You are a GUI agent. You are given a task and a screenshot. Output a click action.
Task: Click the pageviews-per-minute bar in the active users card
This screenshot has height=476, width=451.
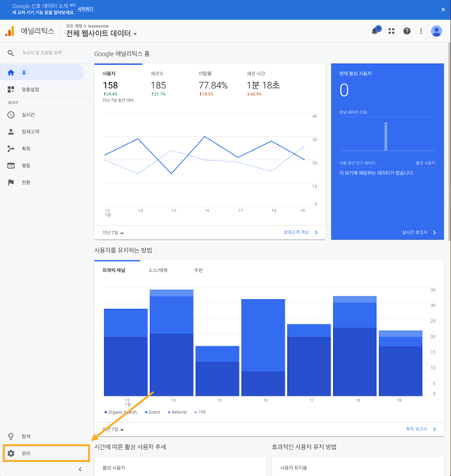click(385, 136)
